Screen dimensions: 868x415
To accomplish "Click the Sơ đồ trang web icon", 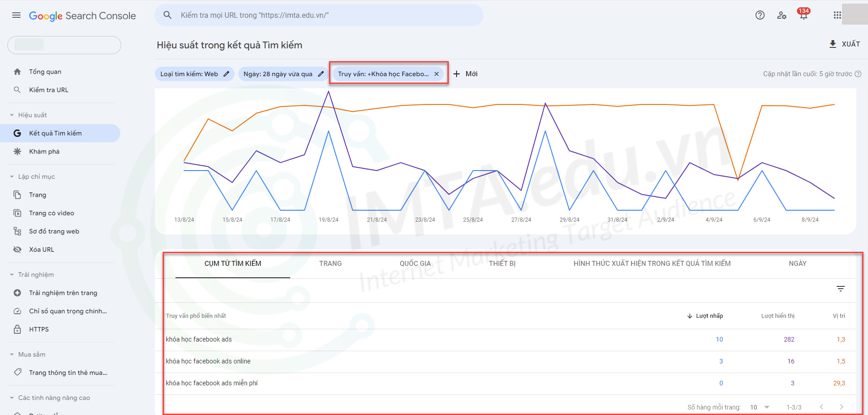I will coord(17,231).
